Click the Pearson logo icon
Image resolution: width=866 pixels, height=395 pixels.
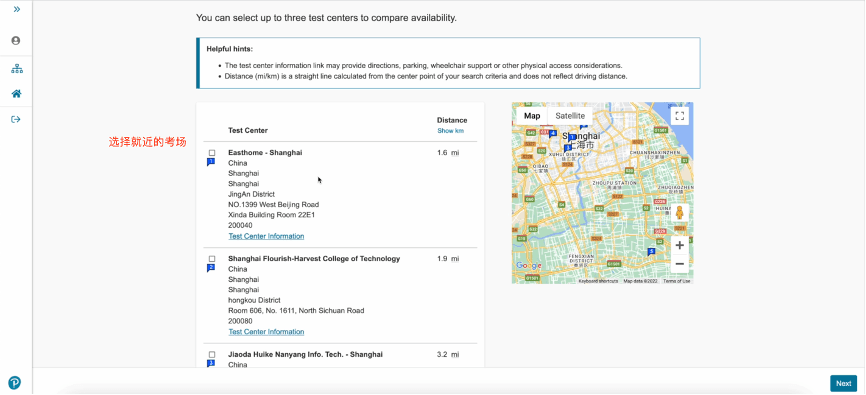click(x=15, y=382)
